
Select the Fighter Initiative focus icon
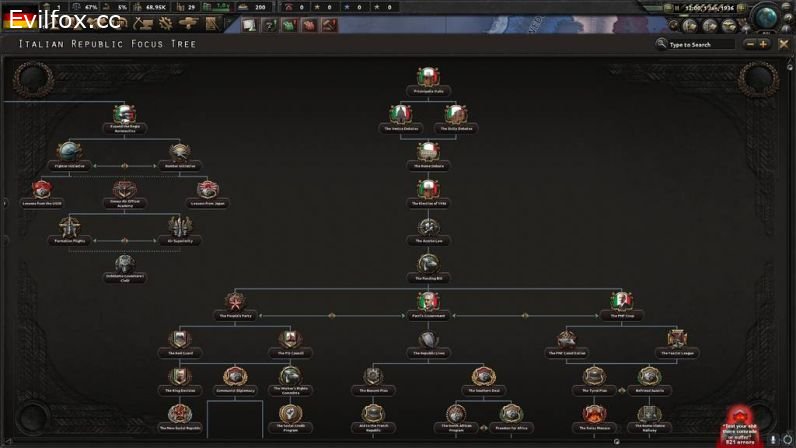click(x=69, y=152)
